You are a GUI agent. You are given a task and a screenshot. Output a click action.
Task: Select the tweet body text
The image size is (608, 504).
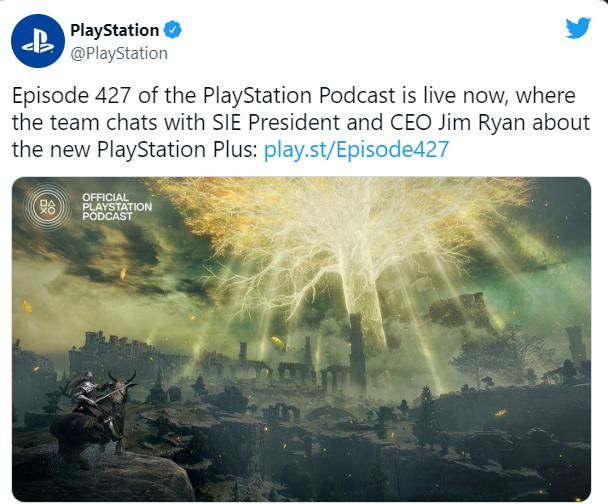point(301,123)
